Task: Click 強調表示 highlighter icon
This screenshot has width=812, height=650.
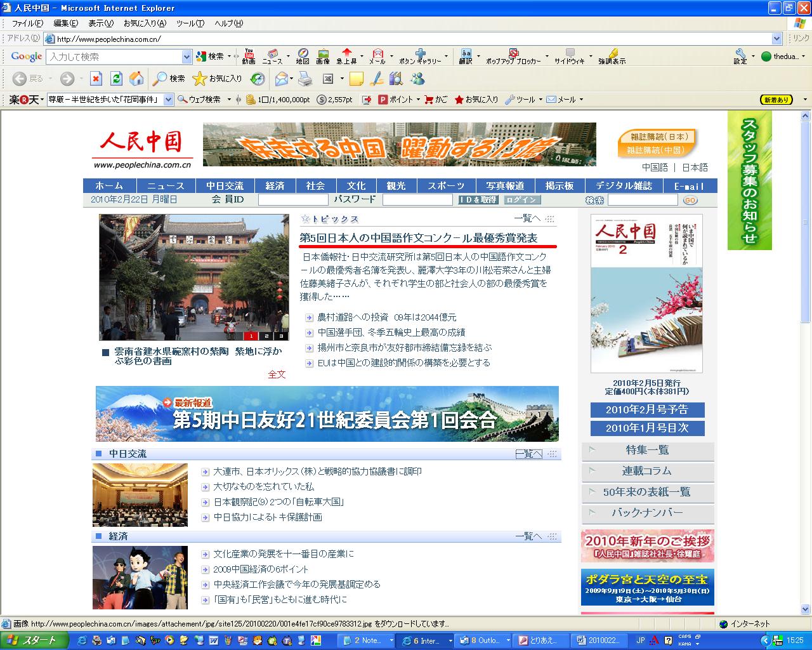Action: (612, 56)
